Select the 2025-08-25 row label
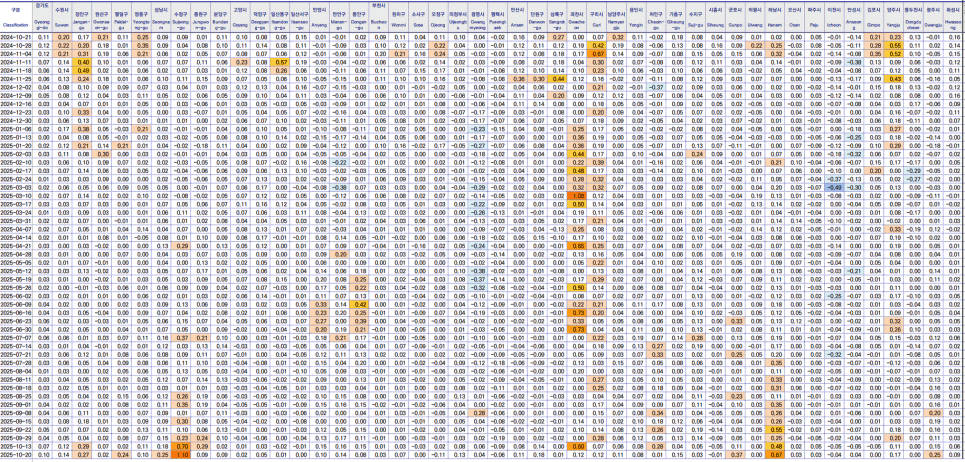Screen dimensions: 965x462 17,396
